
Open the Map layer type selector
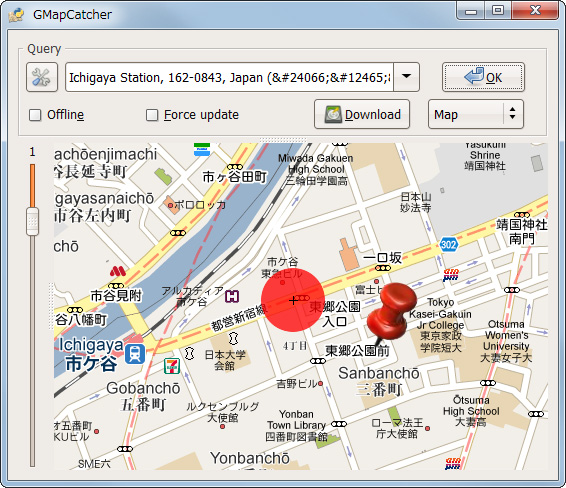tap(476, 114)
